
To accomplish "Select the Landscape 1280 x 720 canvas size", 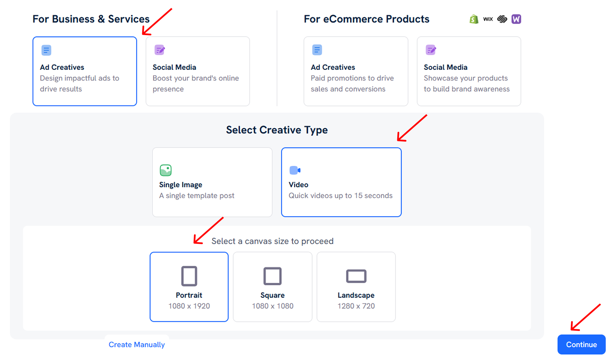I will 356,286.
